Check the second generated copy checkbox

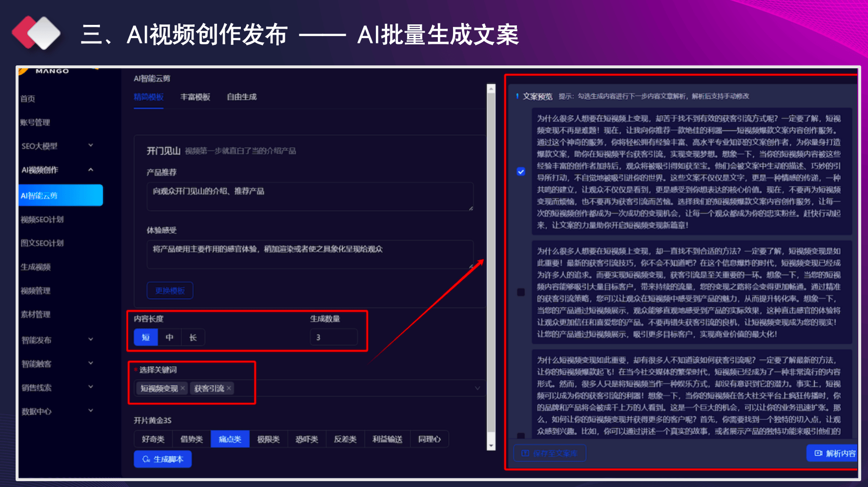pyautogui.click(x=521, y=292)
